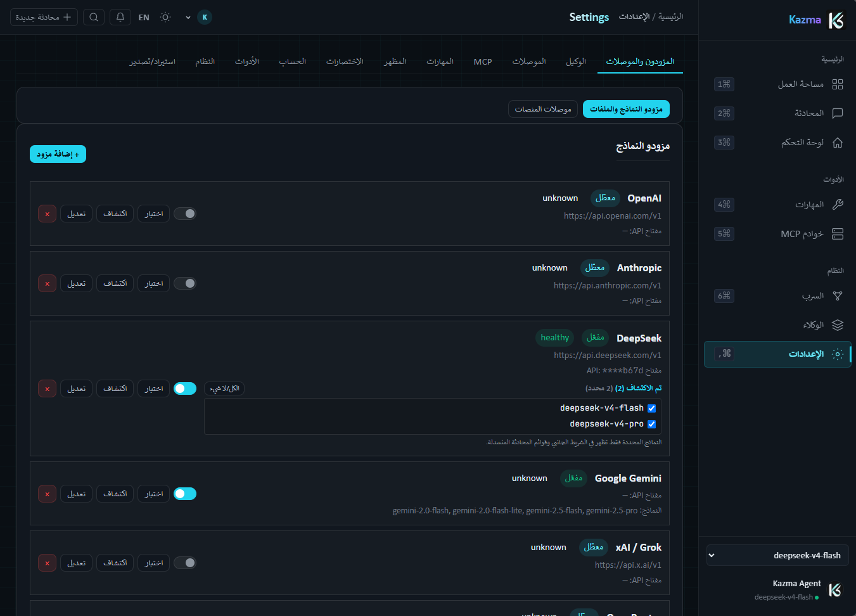This screenshot has height=616, width=856.
Task: Switch to the MCP settings tab
Action: [483, 61]
